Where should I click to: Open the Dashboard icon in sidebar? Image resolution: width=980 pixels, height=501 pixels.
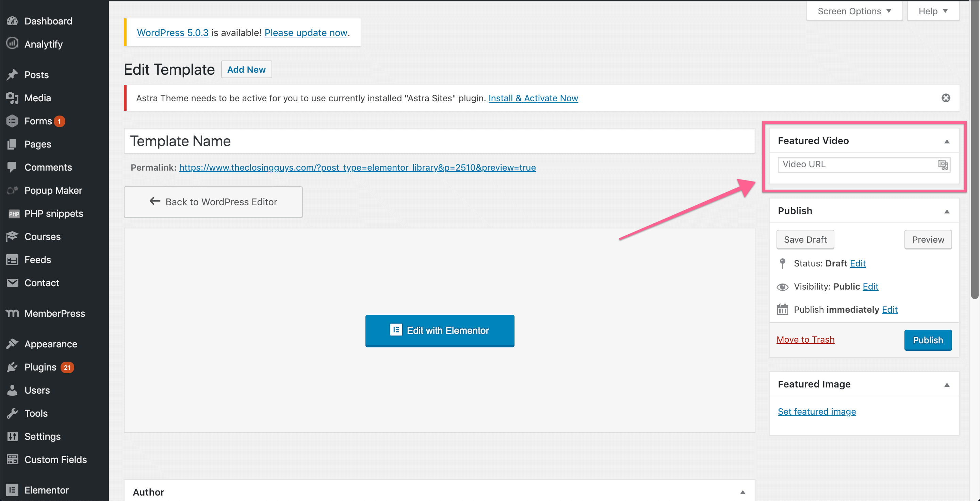click(12, 21)
